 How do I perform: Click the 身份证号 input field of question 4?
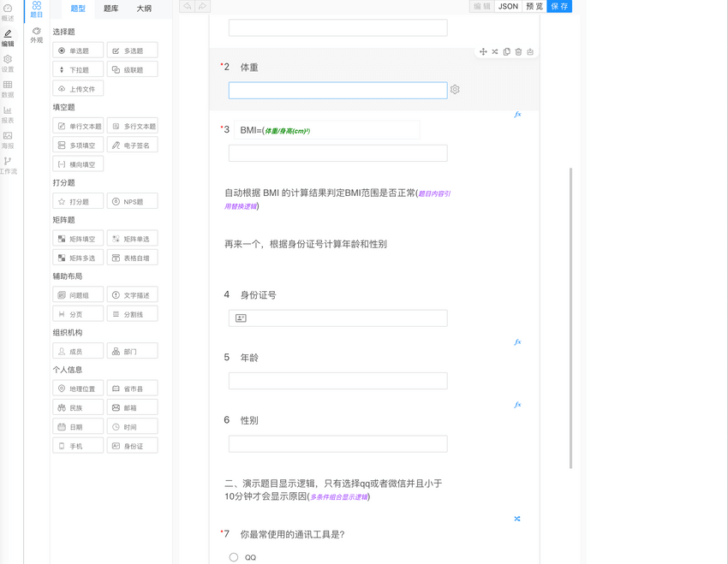(x=337, y=317)
